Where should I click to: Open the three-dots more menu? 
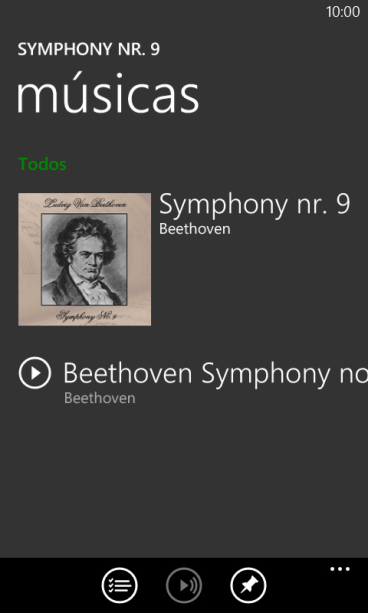[x=339, y=569]
